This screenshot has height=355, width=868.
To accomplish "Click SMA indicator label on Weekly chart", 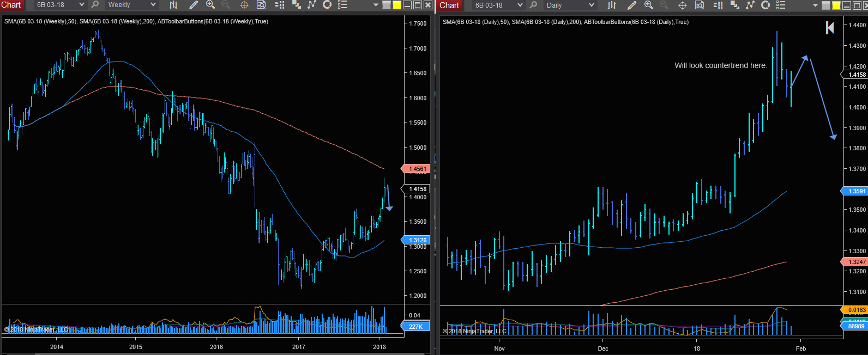I will 136,21.
